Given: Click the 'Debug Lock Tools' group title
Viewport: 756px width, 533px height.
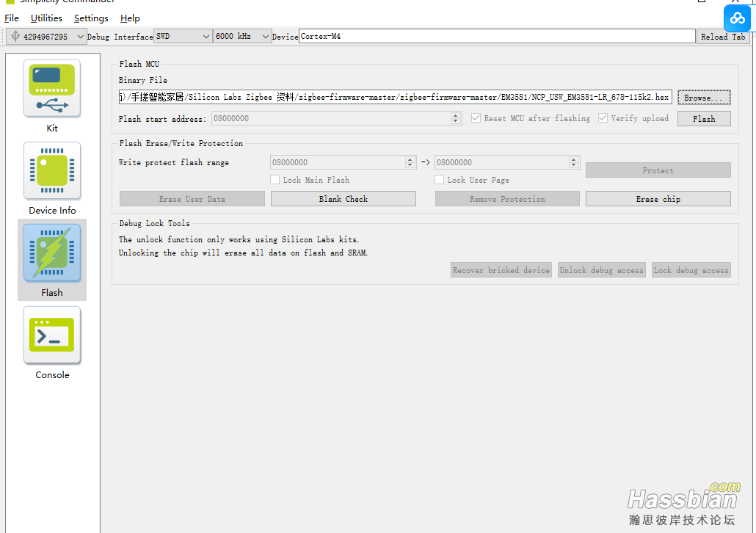Looking at the screenshot, I should click(154, 223).
